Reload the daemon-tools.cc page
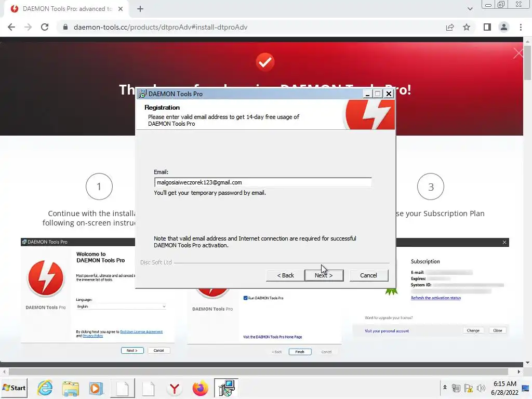 45,27
